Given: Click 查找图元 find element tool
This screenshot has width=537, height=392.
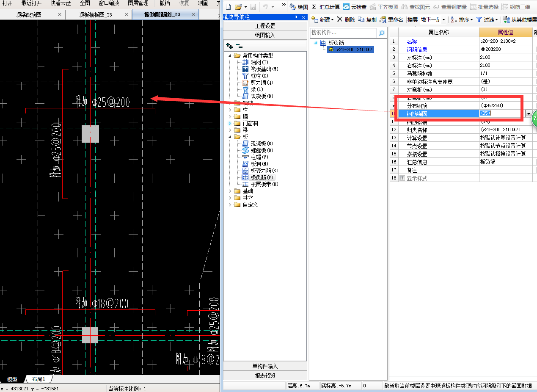Looking at the screenshot, I should (416, 7).
